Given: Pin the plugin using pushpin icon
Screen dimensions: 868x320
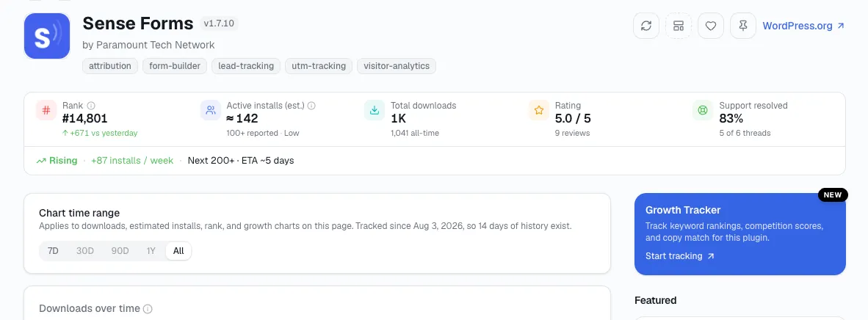Looking at the screenshot, I should 743,26.
